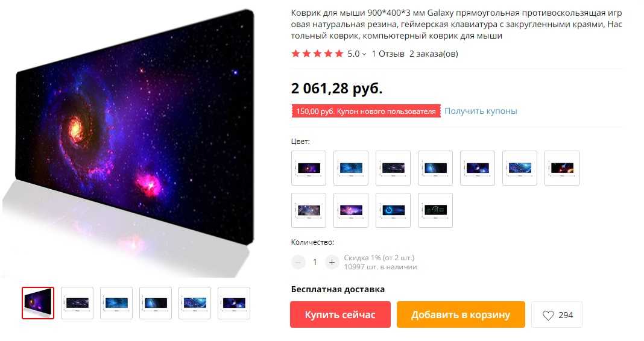Screen dimensions: 644x341
Task: Expand the 5.0 rating dropdown arrow
Action: 364,54
